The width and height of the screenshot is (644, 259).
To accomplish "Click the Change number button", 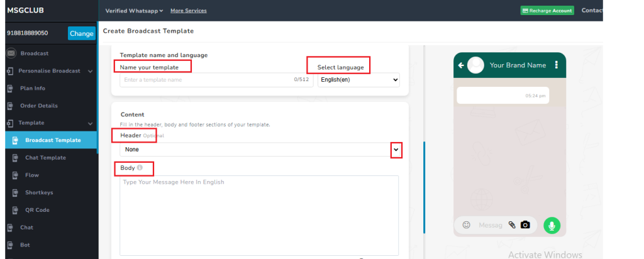I will click(x=81, y=33).
